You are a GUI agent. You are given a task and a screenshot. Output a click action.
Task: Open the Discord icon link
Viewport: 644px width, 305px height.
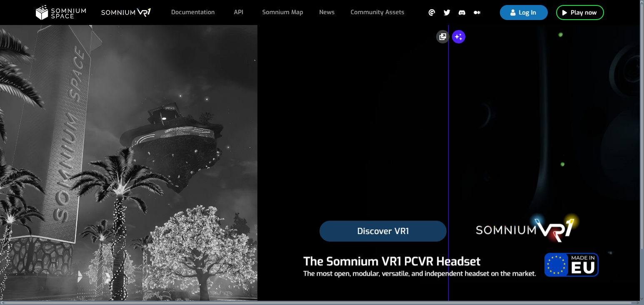coord(462,13)
